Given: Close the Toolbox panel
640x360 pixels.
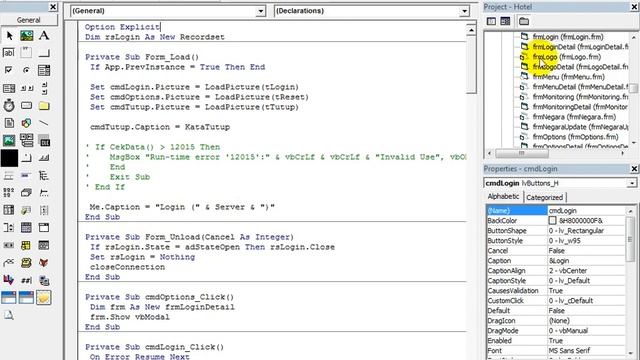Looking at the screenshot, I should 53,7.
